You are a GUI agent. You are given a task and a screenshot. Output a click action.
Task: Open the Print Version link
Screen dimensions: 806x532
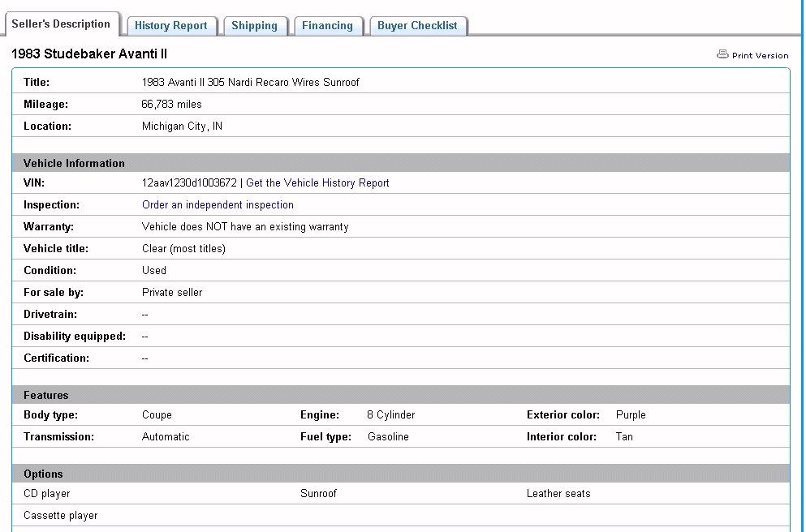(760, 56)
